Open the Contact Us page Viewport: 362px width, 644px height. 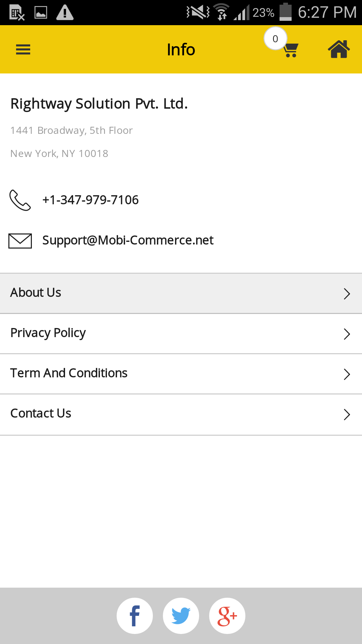41,414
